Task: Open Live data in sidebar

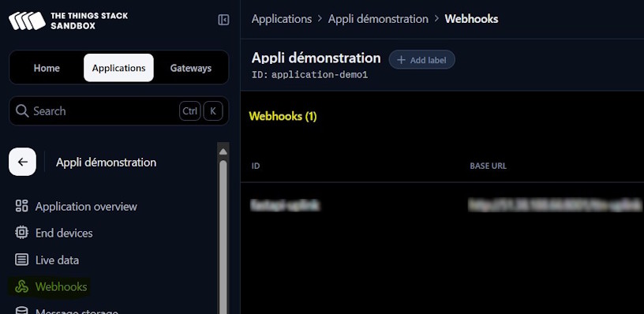Action: pyautogui.click(x=47, y=260)
